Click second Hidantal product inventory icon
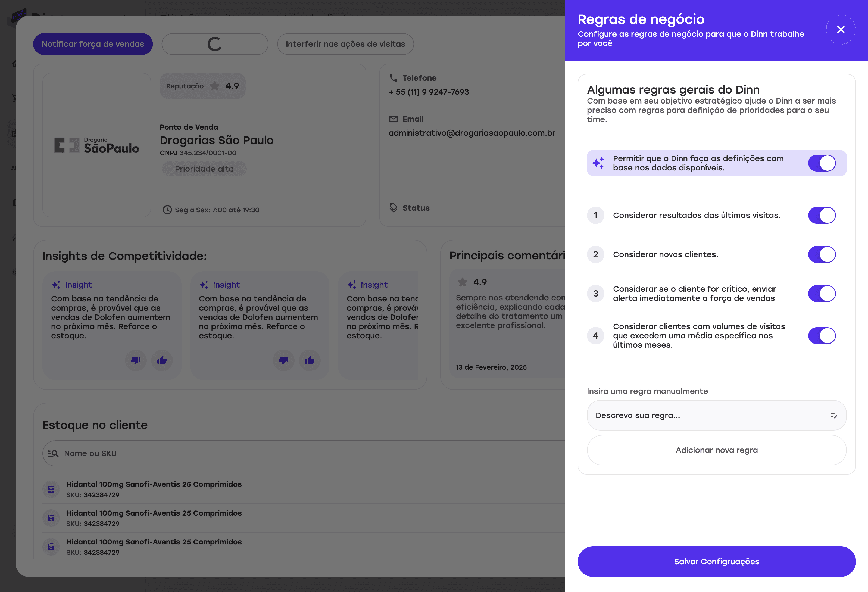The width and height of the screenshot is (868, 592). [51, 518]
